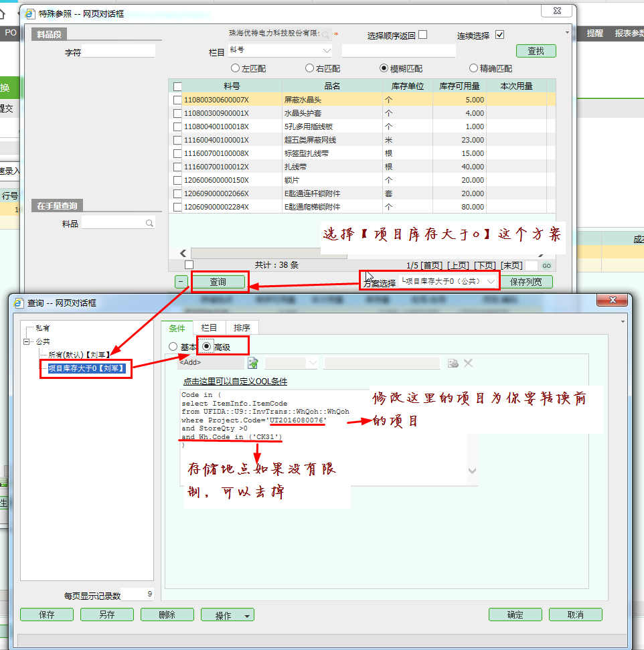Click the magnifier icon beside the company name
The width and height of the screenshot is (644, 650).
pos(326,35)
